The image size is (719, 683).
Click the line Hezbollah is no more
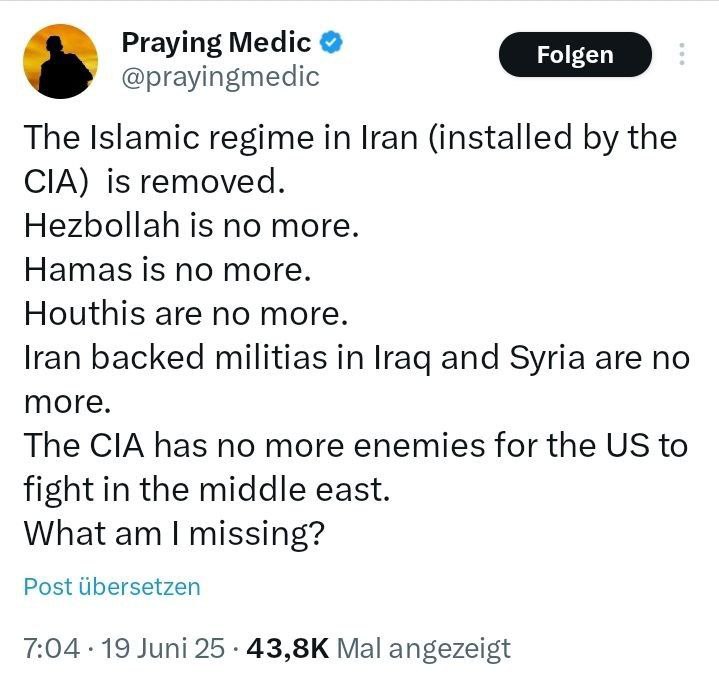pyautogui.click(x=191, y=225)
